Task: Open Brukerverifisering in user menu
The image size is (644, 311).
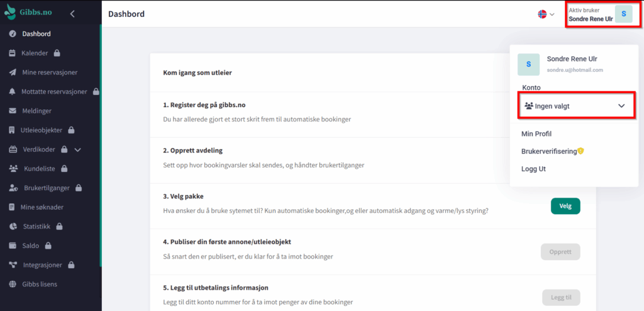Action: [549, 152]
